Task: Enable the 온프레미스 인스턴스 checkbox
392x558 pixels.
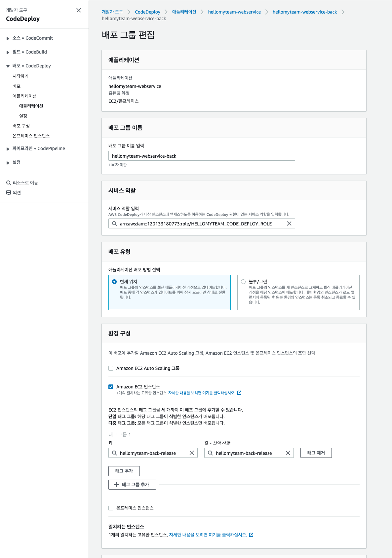Action: (111, 508)
